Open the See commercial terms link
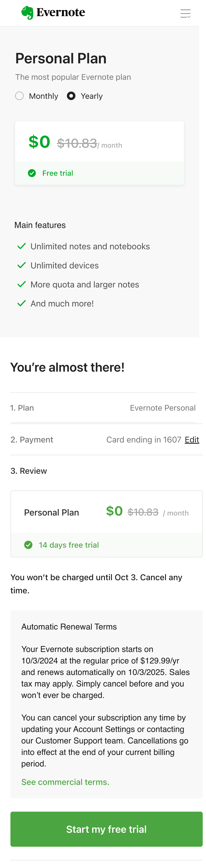Viewport: 206px width, 868px height. [65, 782]
